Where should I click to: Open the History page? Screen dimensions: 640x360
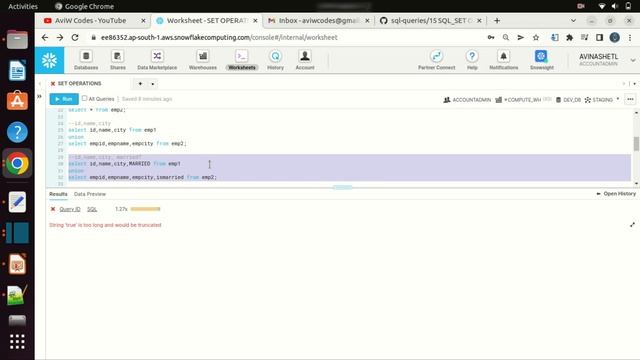276,60
